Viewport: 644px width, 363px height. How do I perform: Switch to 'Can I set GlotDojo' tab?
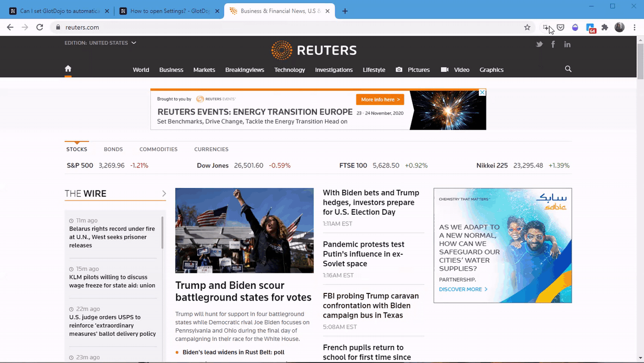[x=59, y=11]
